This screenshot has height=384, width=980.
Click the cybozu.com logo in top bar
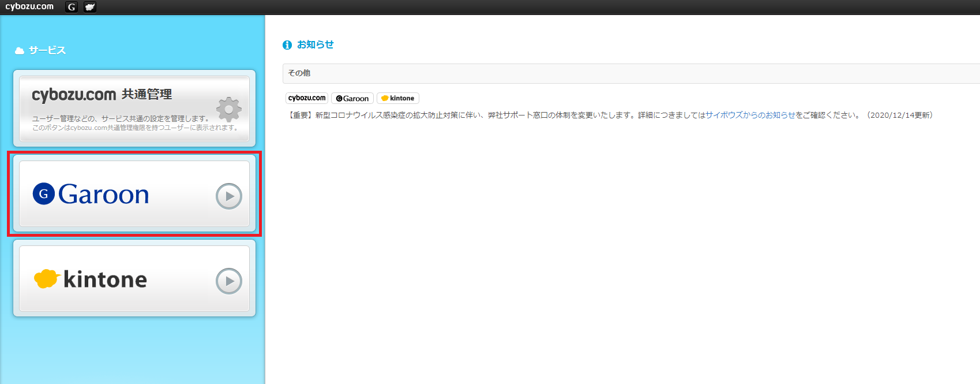pos(29,7)
